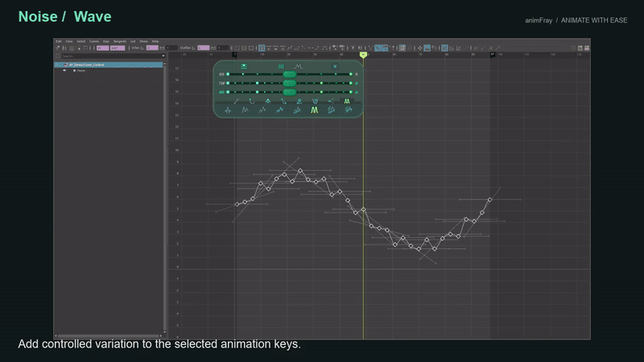Click the four-arrow move icon in toolbar
This screenshot has height=362, width=644.
click(x=419, y=48)
